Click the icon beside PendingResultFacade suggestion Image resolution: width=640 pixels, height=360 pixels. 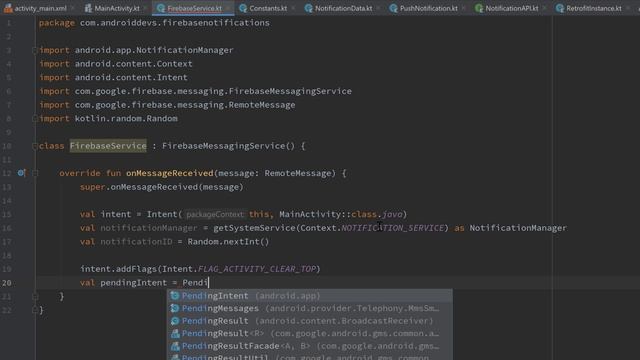175,346
